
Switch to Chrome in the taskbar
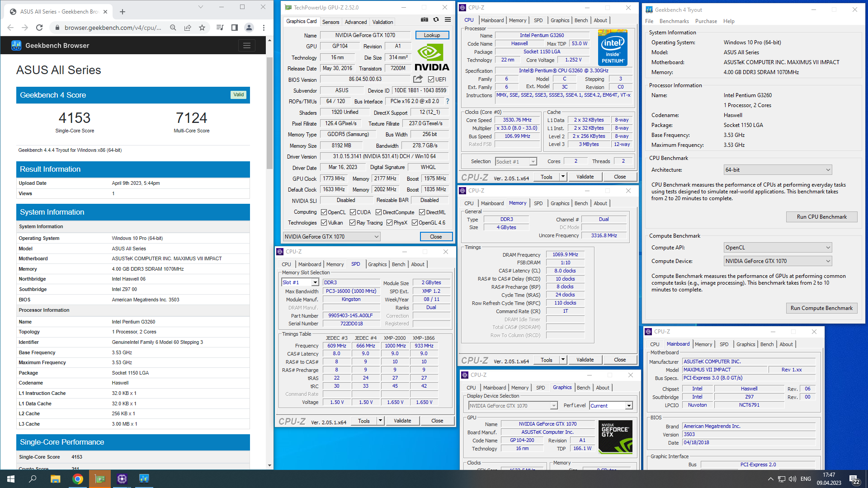point(78,479)
